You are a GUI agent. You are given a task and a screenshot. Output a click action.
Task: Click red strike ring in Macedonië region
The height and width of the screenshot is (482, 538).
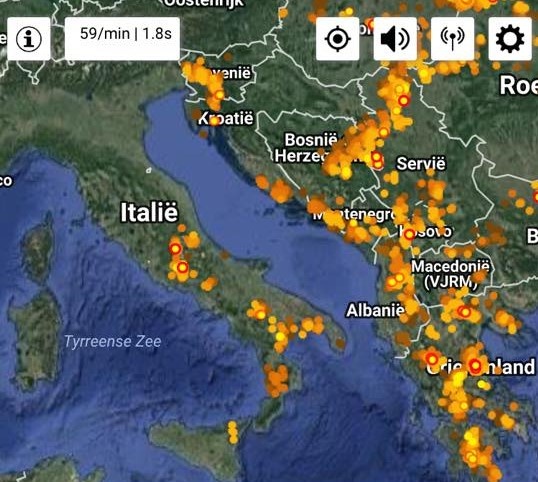465,312
